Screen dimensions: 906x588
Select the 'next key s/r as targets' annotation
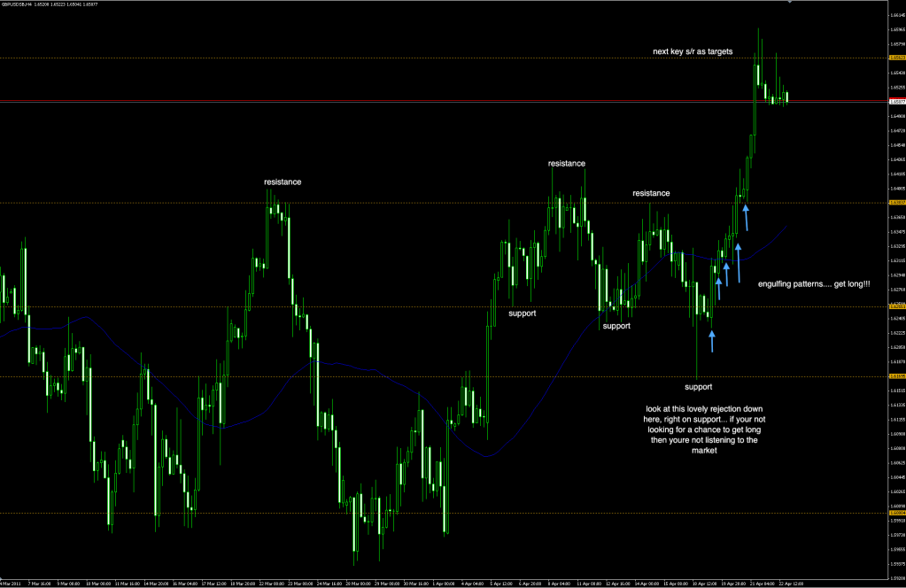tap(692, 52)
